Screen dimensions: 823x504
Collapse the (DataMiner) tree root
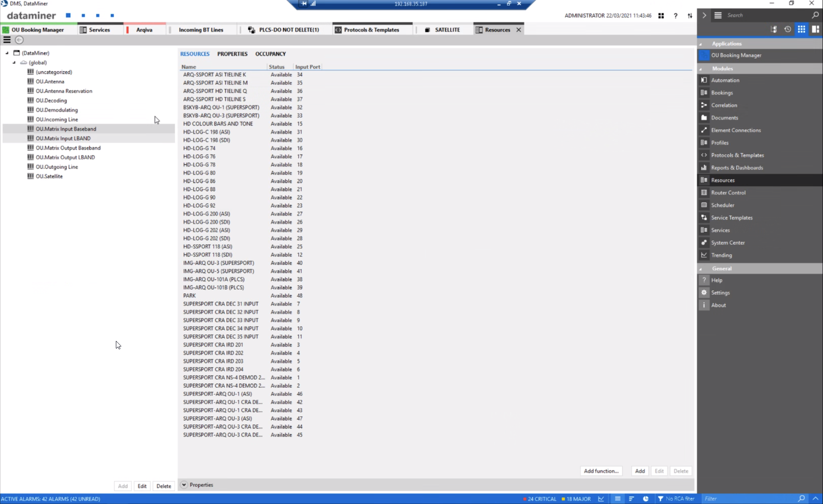click(x=7, y=53)
